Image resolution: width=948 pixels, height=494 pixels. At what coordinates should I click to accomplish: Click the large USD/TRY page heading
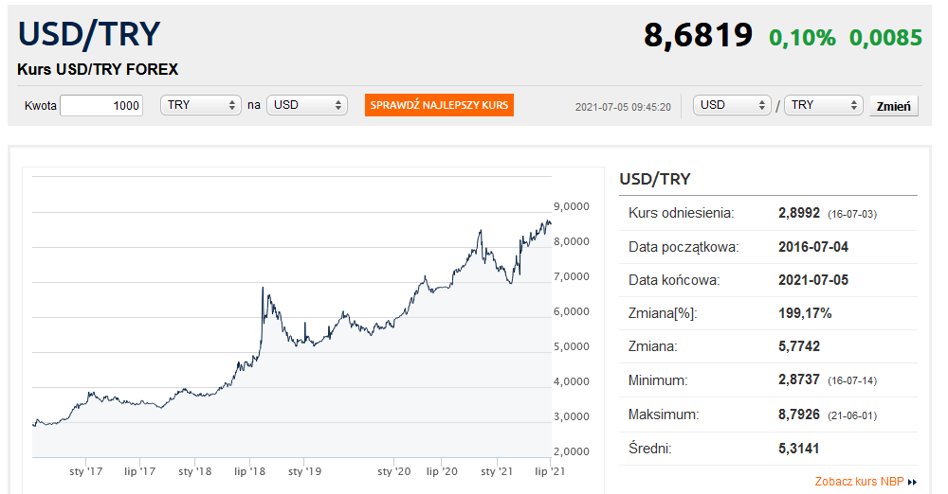[x=89, y=34]
